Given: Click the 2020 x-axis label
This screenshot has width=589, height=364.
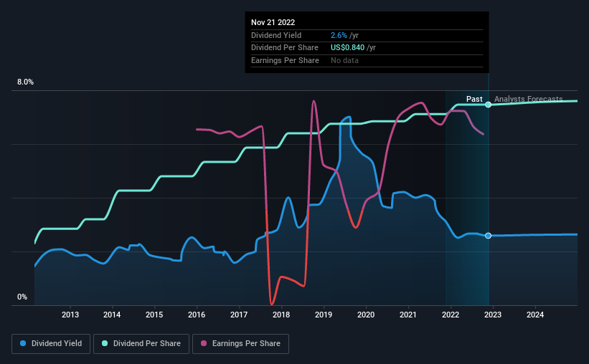Looking at the screenshot, I should [x=366, y=315].
